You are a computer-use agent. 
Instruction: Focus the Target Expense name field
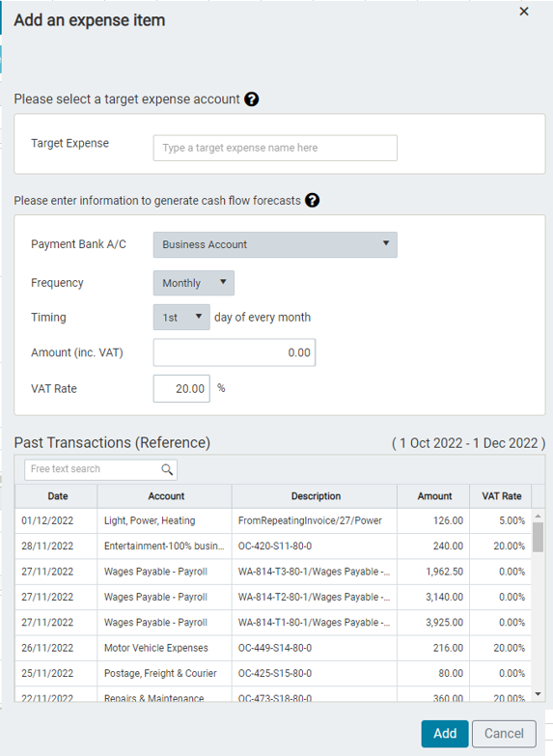[275, 148]
